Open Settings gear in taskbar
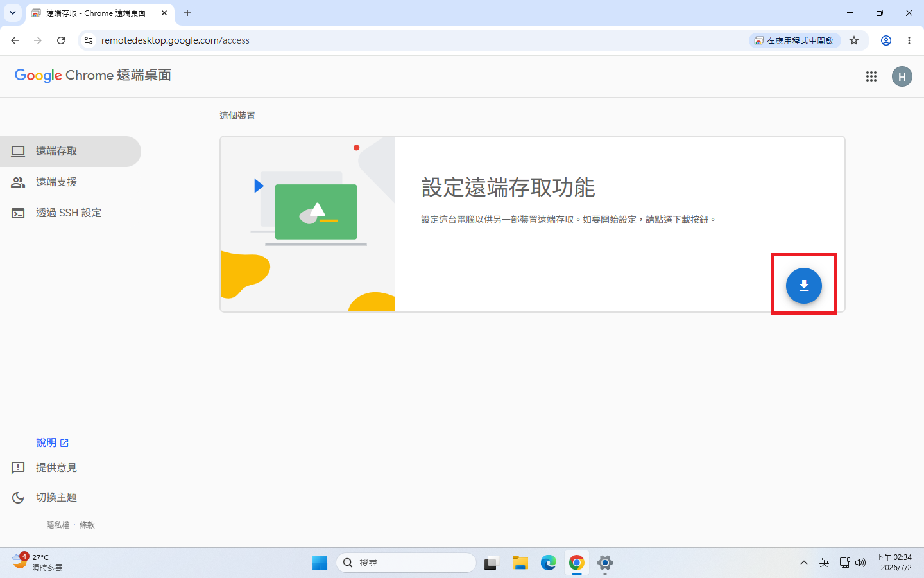The width and height of the screenshot is (924, 578). 604,563
